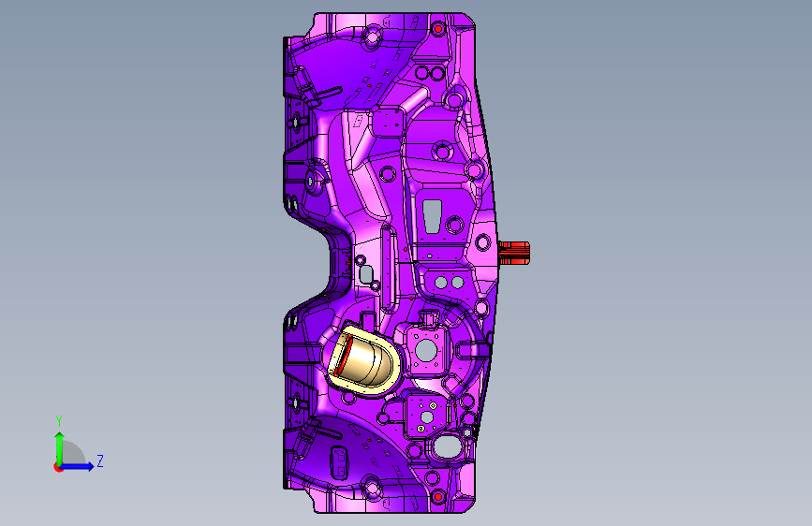
Task: Select the red splined shaft protruding from the model
Action: pos(514,253)
